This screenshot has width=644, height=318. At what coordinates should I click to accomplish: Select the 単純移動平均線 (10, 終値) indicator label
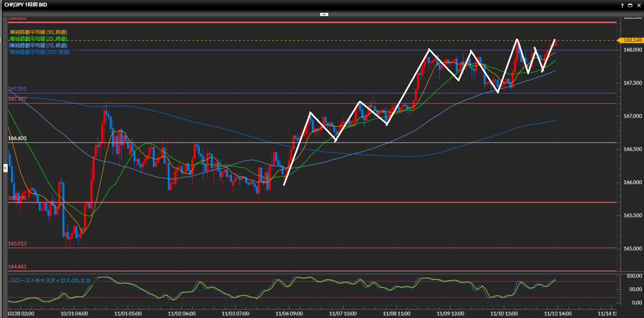(39, 32)
